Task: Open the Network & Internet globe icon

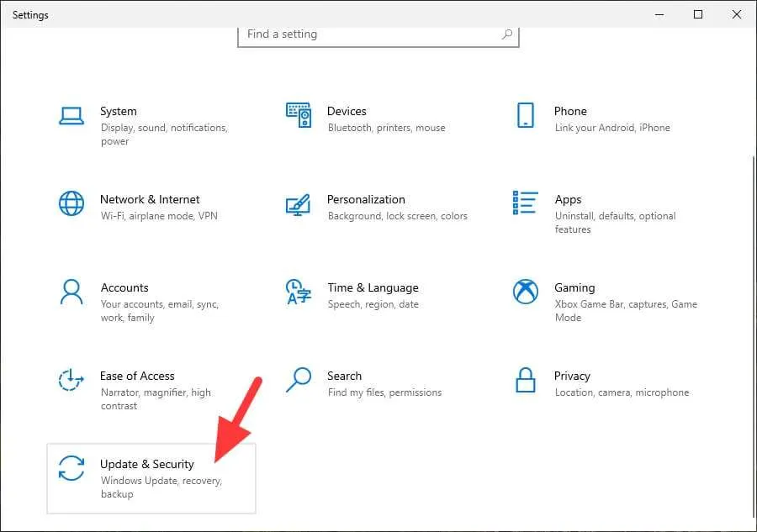Action: [71, 203]
